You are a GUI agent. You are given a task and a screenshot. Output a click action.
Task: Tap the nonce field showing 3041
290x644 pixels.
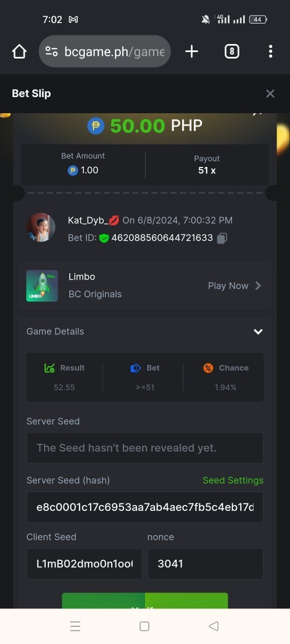pos(206,563)
